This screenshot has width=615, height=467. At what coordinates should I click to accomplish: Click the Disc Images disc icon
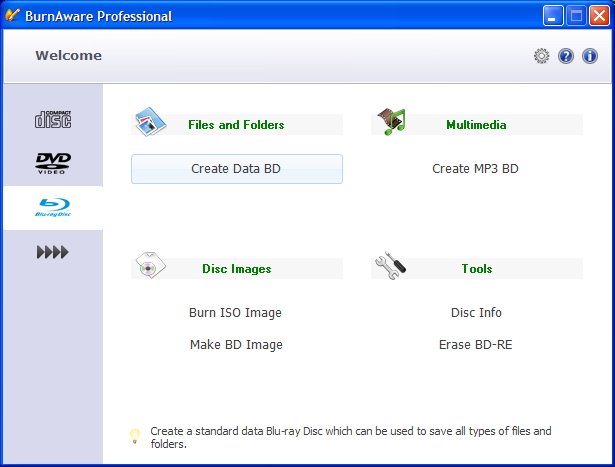[x=151, y=265]
